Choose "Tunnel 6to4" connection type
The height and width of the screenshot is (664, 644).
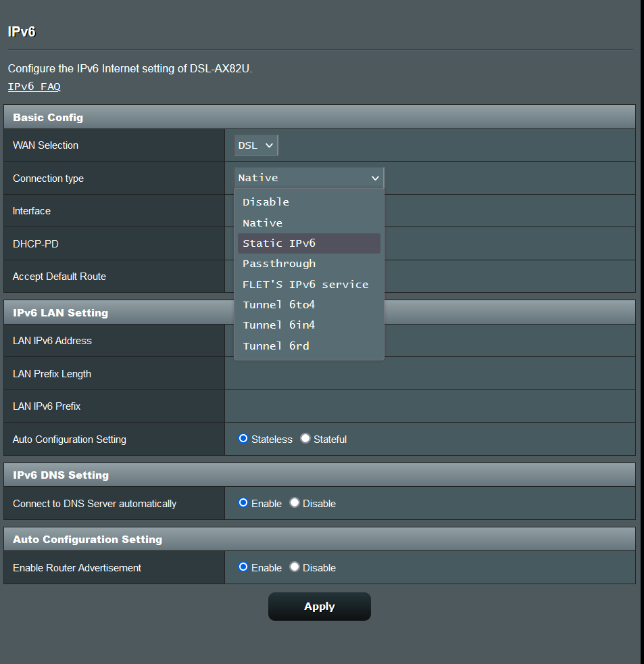pyautogui.click(x=278, y=304)
